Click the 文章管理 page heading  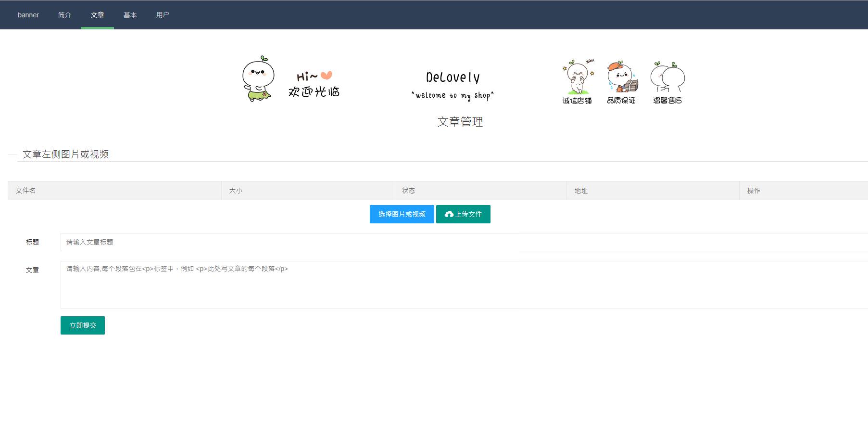(460, 122)
